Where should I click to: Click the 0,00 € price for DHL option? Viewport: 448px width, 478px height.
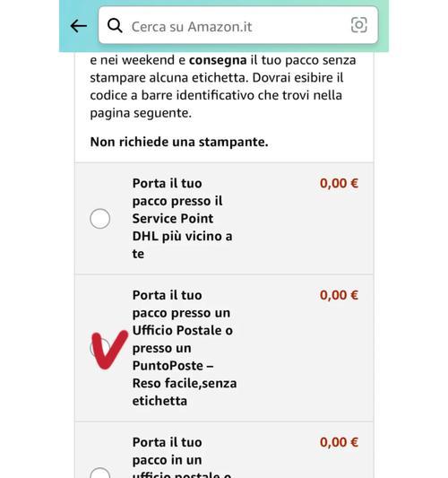(x=339, y=183)
